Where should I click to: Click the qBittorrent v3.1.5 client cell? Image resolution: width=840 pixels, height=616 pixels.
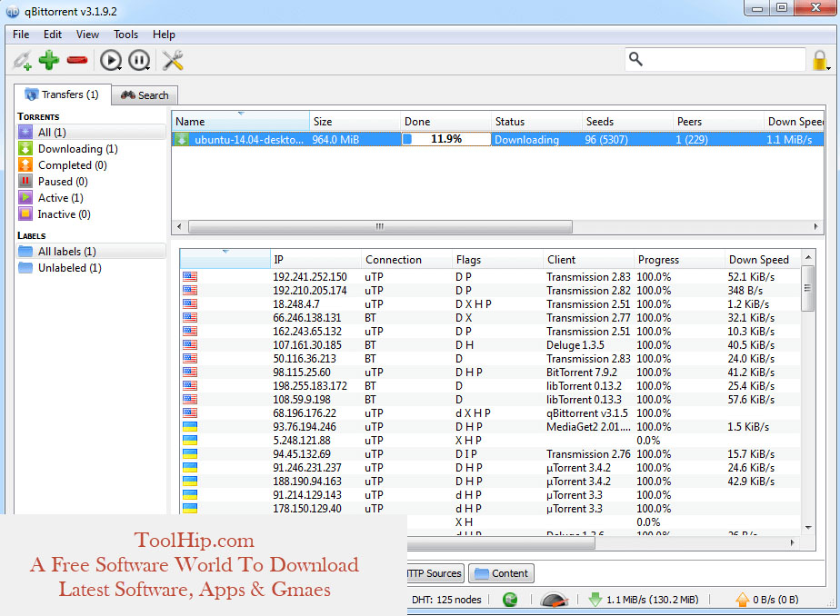pos(587,413)
